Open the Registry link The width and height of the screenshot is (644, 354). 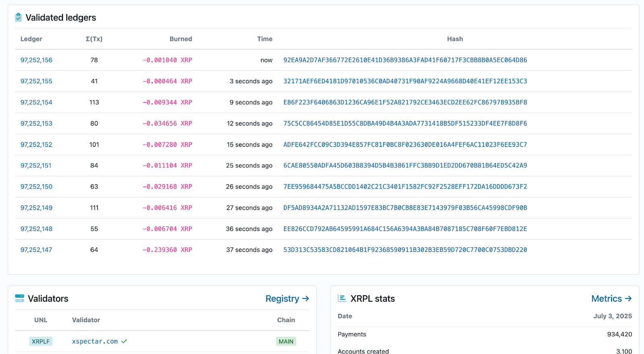287,298
